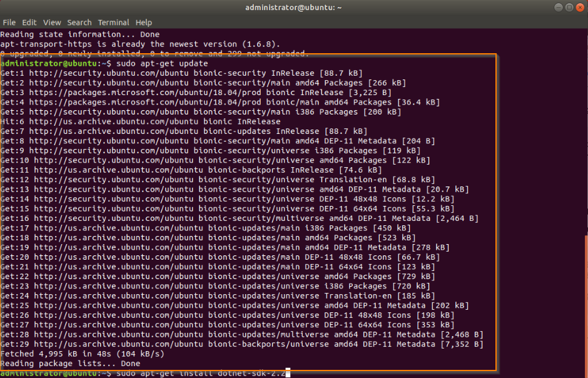This screenshot has width=588, height=378.
Task: Minimize the terminal window
Action: click(559, 8)
